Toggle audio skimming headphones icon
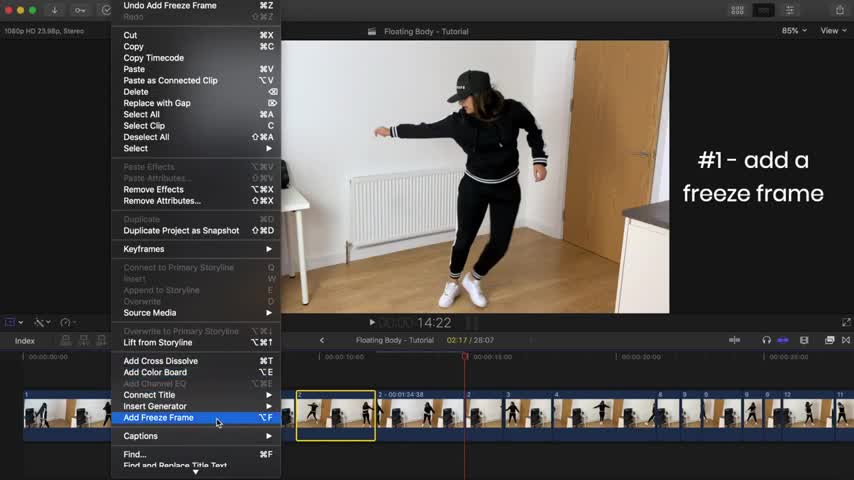This screenshot has width=854, height=480. 766,340
